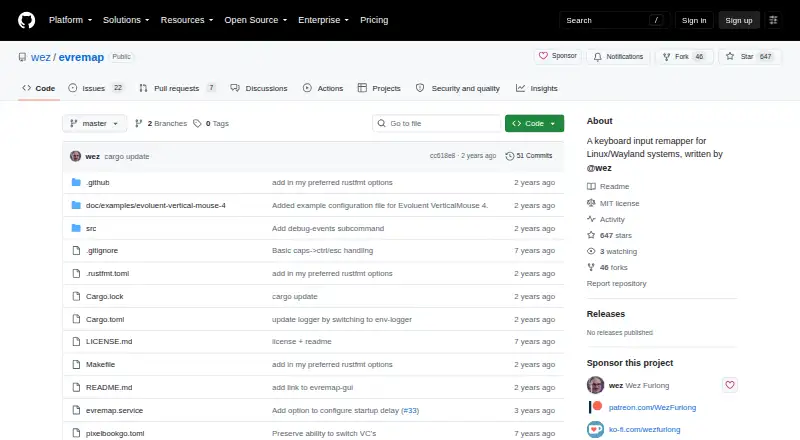This screenshot has width=800, height=440.
Task: Expand the green Code dropdown
Action: (534, 124)
